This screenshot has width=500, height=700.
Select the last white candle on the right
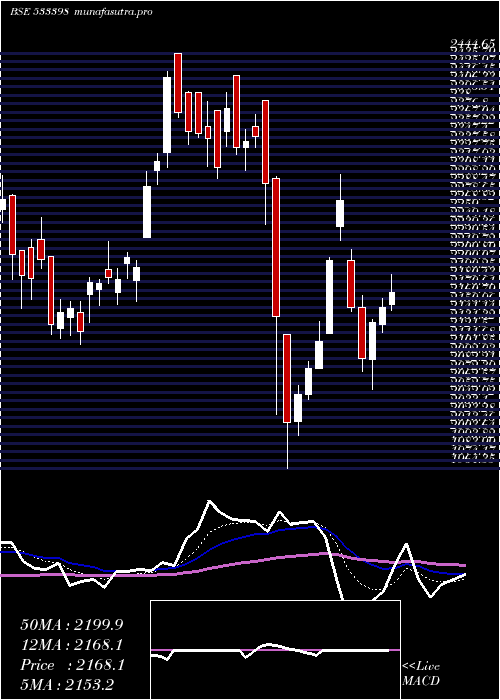pyautogui.click(x=392, y=299)
